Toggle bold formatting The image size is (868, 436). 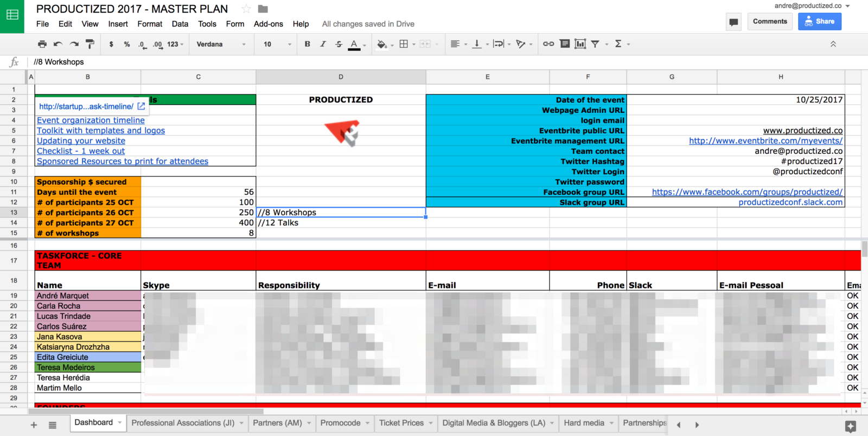point(308,44)
